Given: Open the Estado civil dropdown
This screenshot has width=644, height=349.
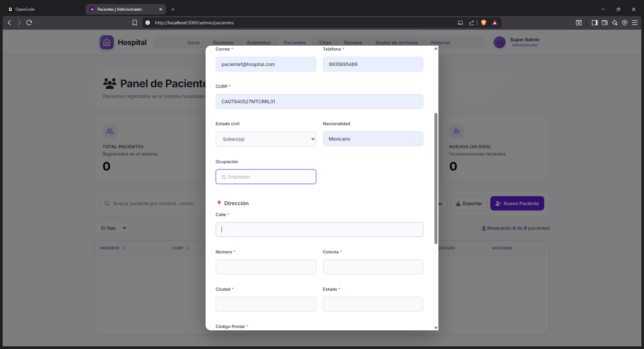Looking at the screenshot, I should [266, 139].
